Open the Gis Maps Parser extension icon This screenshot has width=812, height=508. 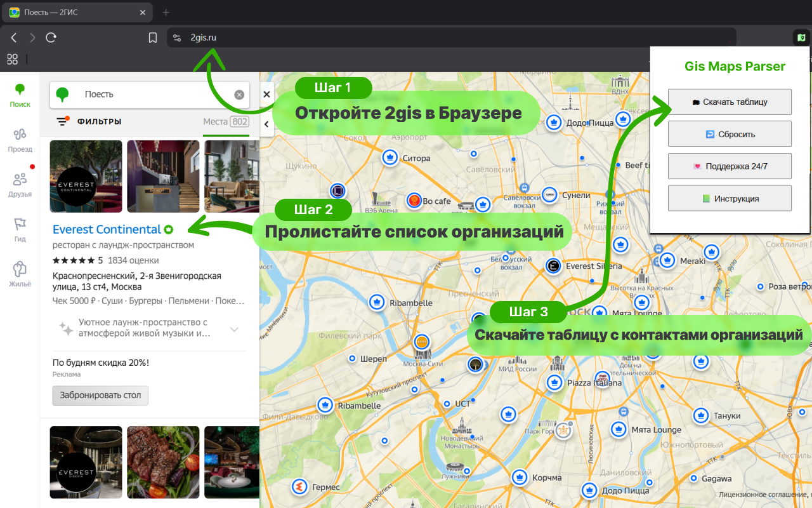[802, 38]
